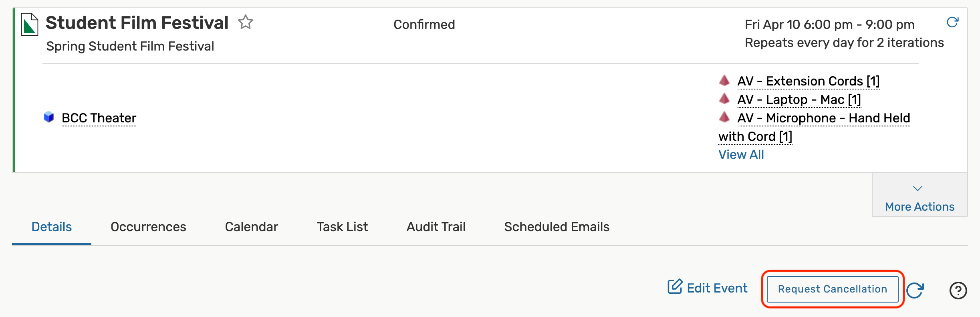Switch to the Occurrences tab
This screenshot has height=317, width=980.
pyautogui.click(x=148, y=227)
